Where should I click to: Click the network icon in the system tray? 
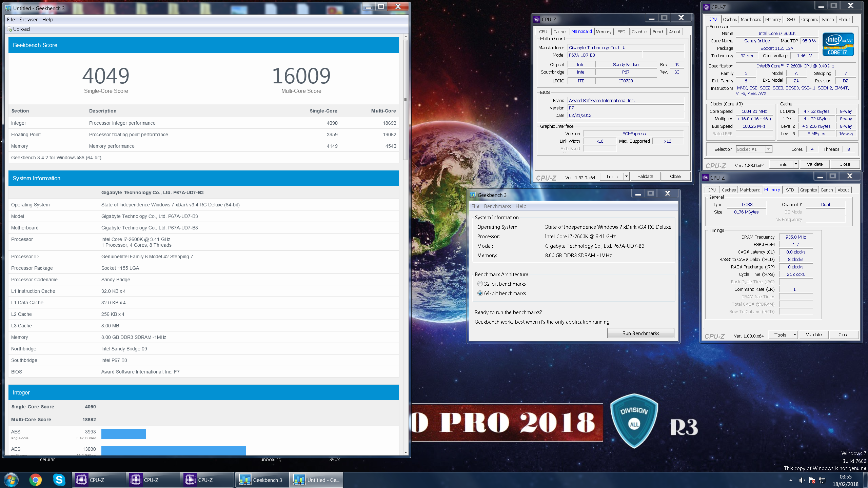823,480
